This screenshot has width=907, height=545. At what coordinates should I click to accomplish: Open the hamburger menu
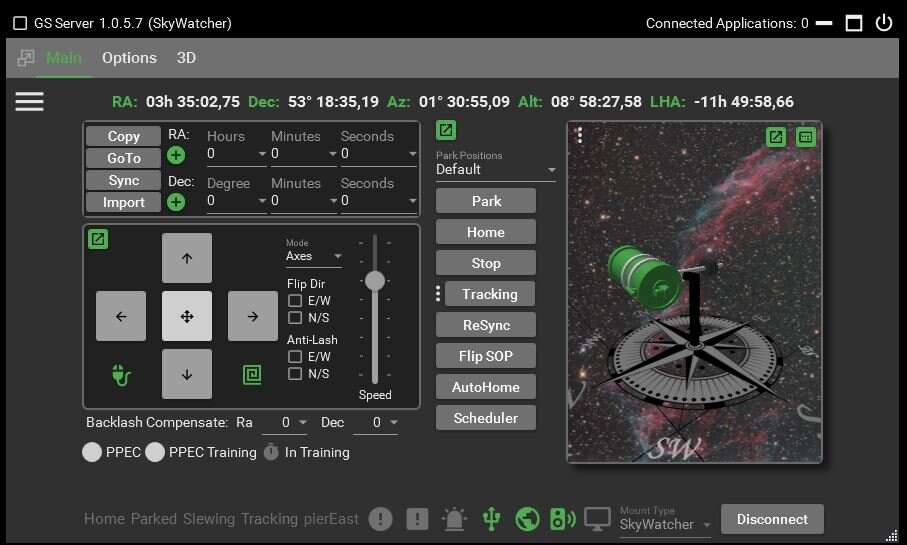[x=30, y=102]
